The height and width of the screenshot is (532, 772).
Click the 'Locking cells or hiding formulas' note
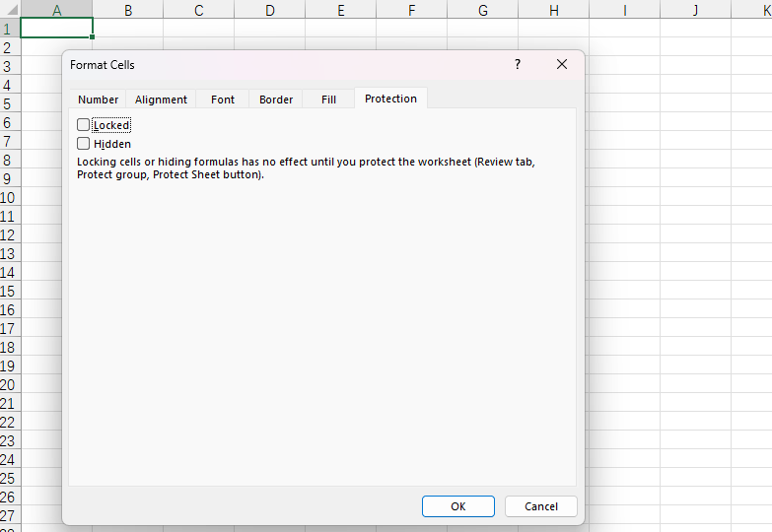(306, 168)
